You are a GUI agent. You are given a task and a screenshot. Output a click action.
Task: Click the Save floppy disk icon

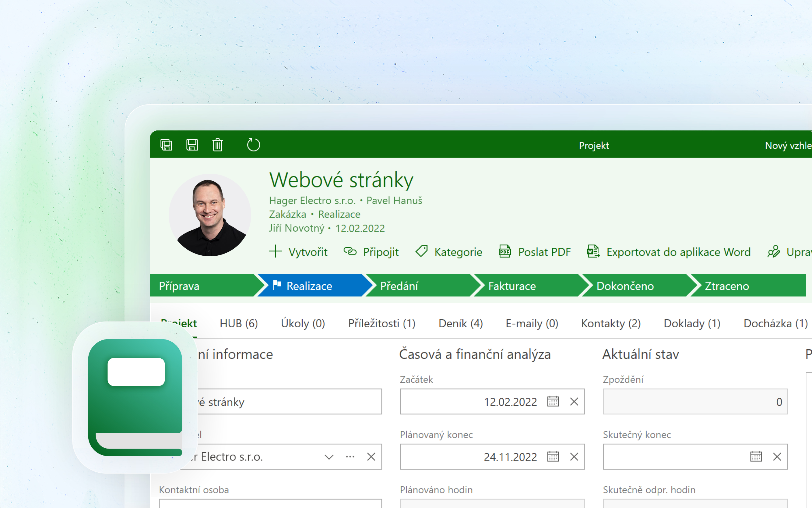tap(192, 145)
